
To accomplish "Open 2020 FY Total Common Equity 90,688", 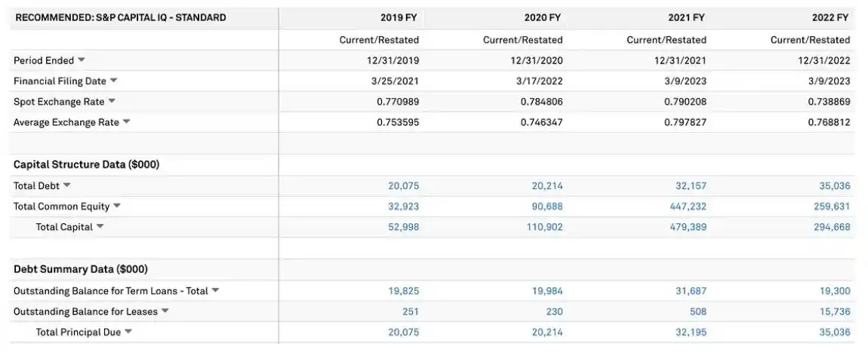I will 547,206.
